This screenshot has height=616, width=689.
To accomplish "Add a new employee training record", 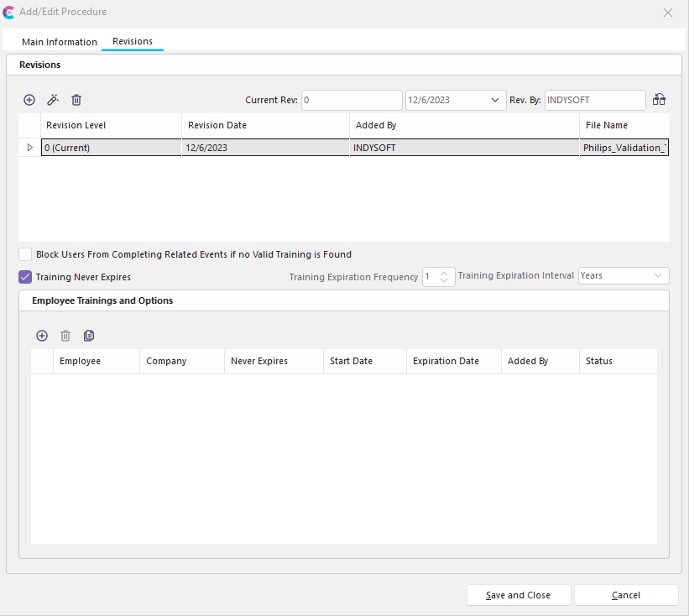I will 42,336.
